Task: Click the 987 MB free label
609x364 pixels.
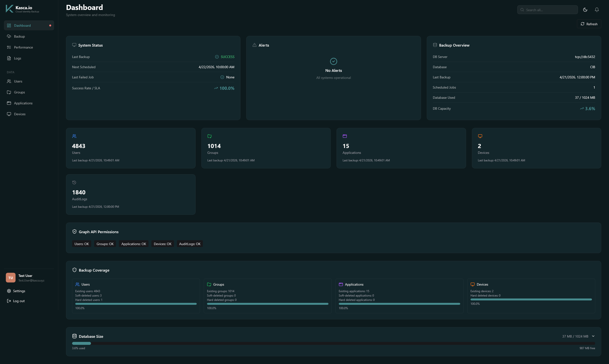Action: (x=587, y=348)
